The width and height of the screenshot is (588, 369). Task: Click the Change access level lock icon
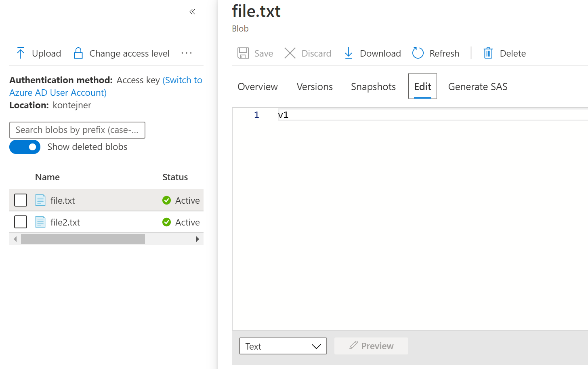(x=78, y=53)
